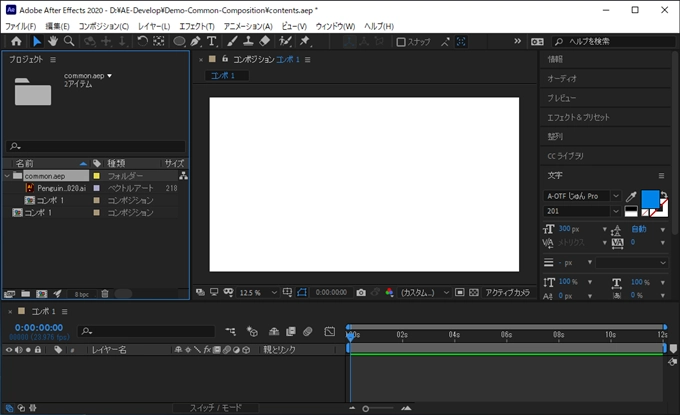Viewport: 680px width, 415px height.
Task: Click the Project panel search field
Action: pyautogui.click(x=95, y=146)
